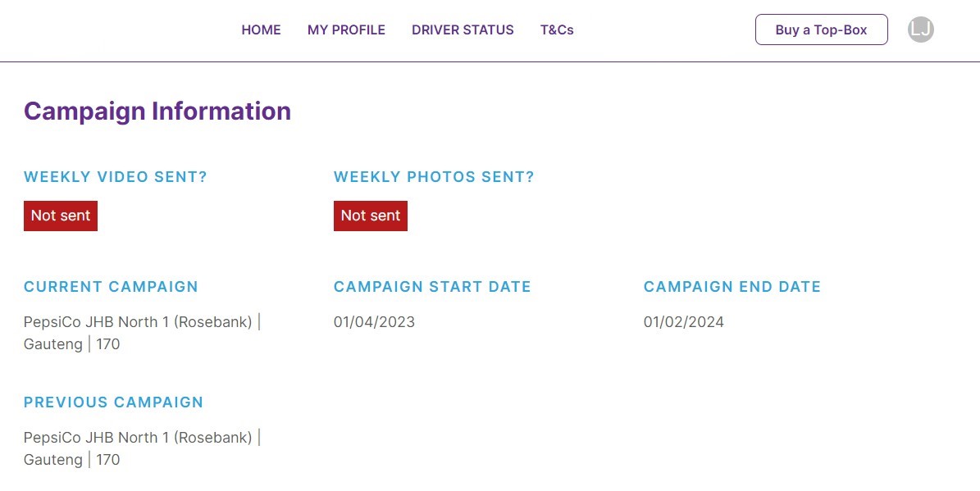
Task: Click the CAMPAIGN END DATE label
Action: click(732, 287)
